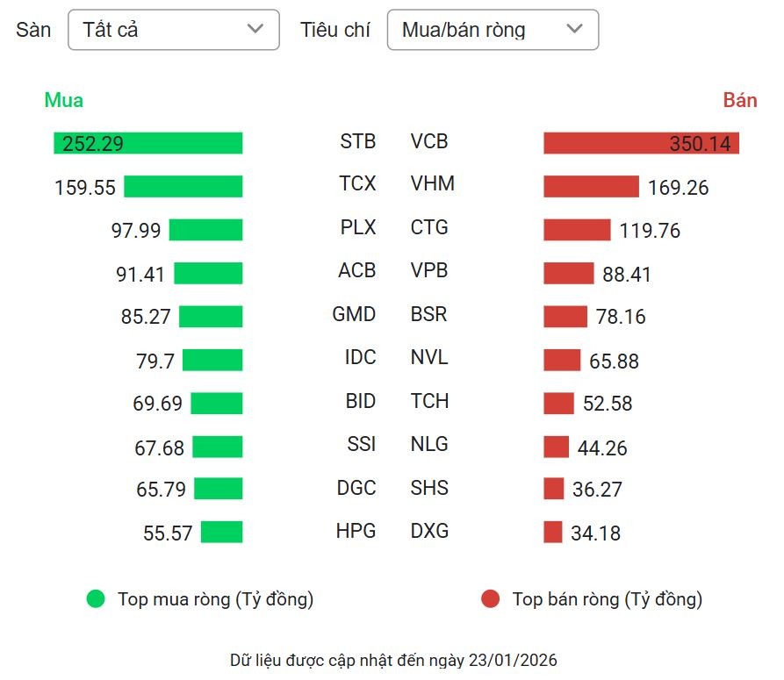Click the CTG bar segment showing 119.76
This screenshot has width=784, height=680.
pos(577,230)
